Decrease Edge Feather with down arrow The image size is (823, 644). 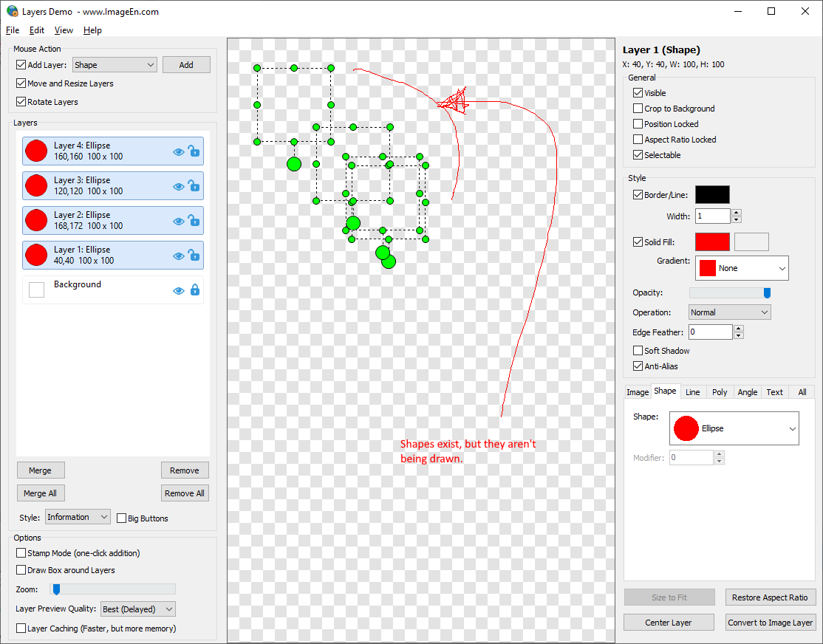tap(739, 335)
